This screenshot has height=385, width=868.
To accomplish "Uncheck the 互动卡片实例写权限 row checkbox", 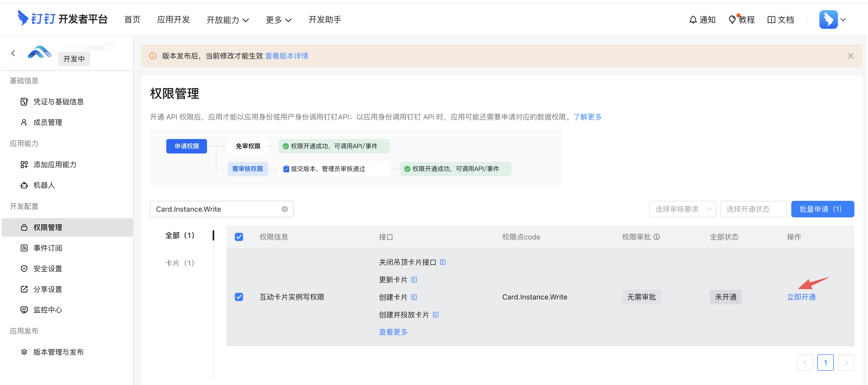I will [x=239, y=297].
